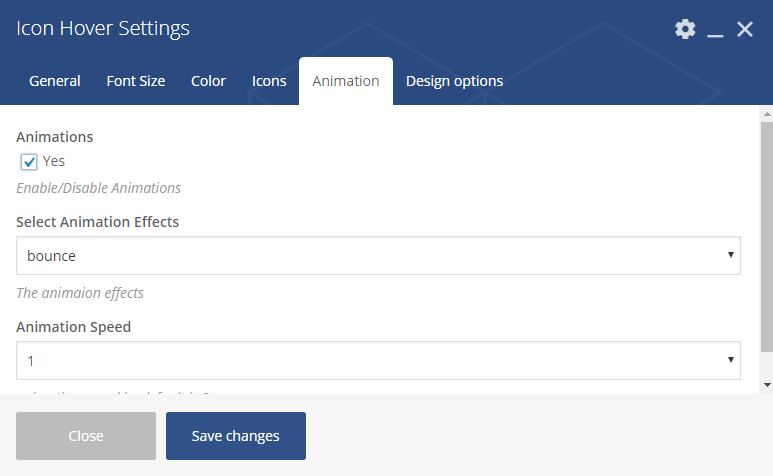
Task: Uncheck the Animations Yes checkbox
Action: [29, 162]
